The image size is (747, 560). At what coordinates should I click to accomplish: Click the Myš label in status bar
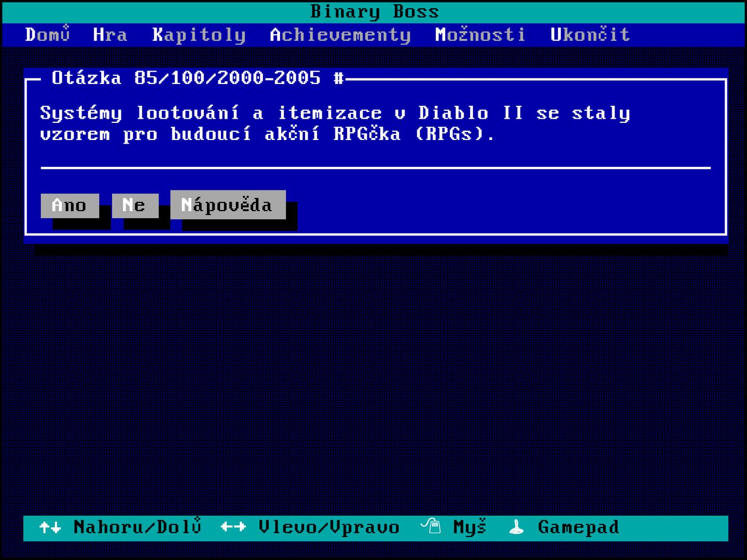pos(469,527)
